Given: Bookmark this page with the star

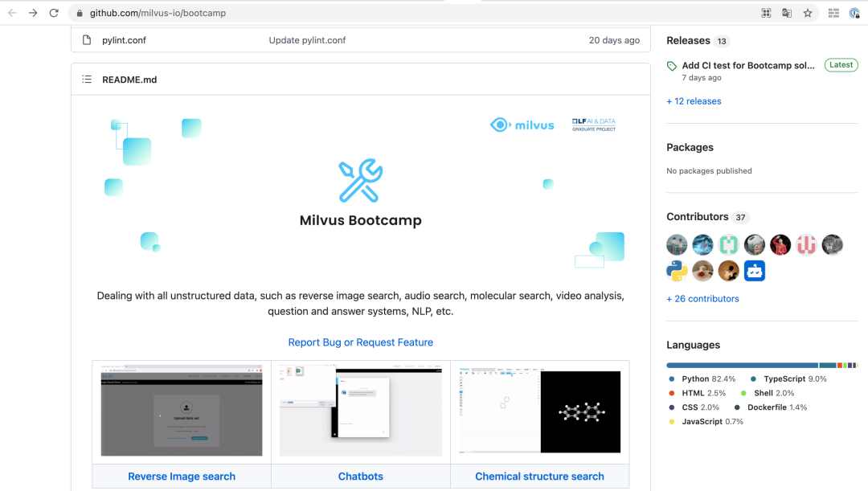Looking at the screenshot, I should tap(808, 13).
